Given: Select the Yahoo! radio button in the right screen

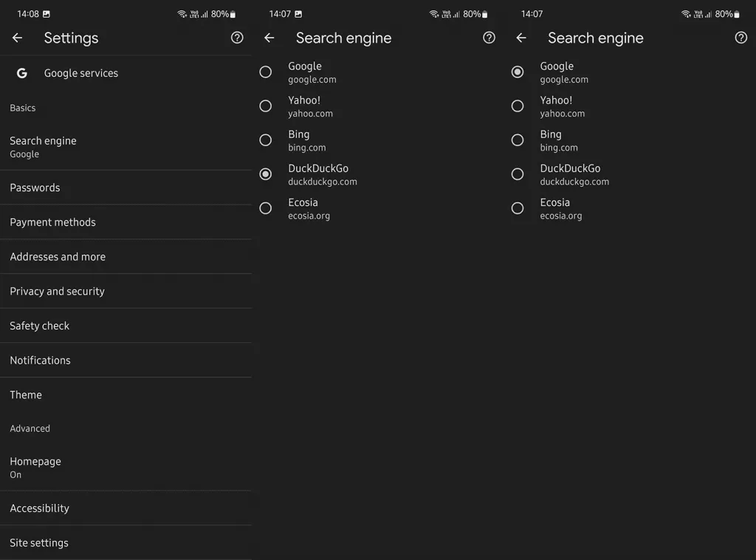Looking at the screenshot, I should (x=518, y=106).
